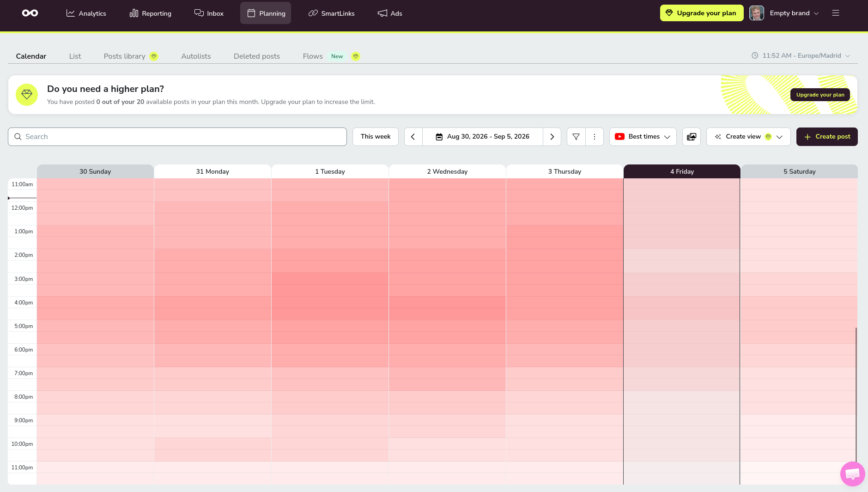
Task: Click the brand profile avatar
Action: 756,13
